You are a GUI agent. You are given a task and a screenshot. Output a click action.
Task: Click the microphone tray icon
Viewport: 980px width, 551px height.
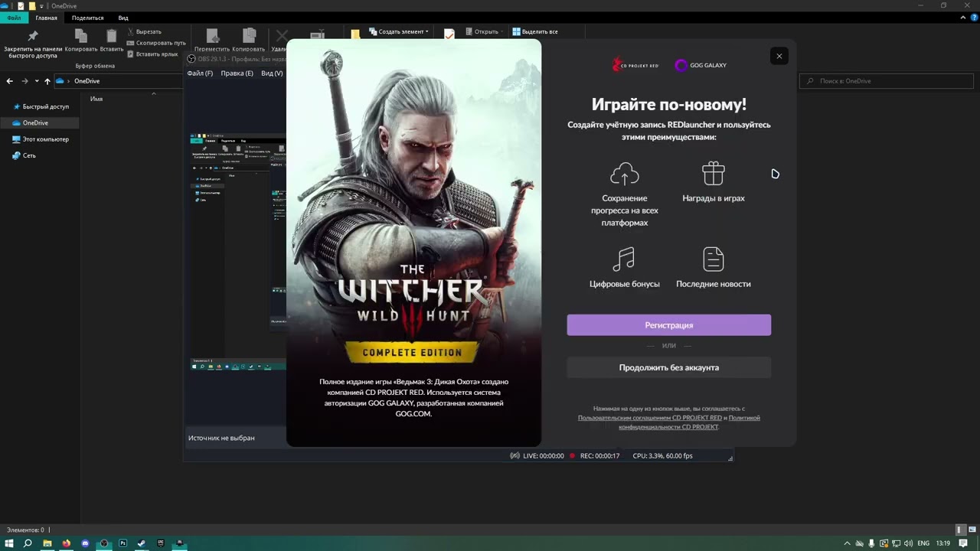871,543
